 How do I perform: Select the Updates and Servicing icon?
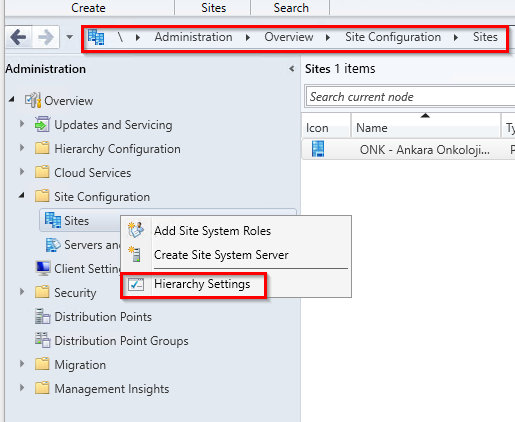point(42,125)
